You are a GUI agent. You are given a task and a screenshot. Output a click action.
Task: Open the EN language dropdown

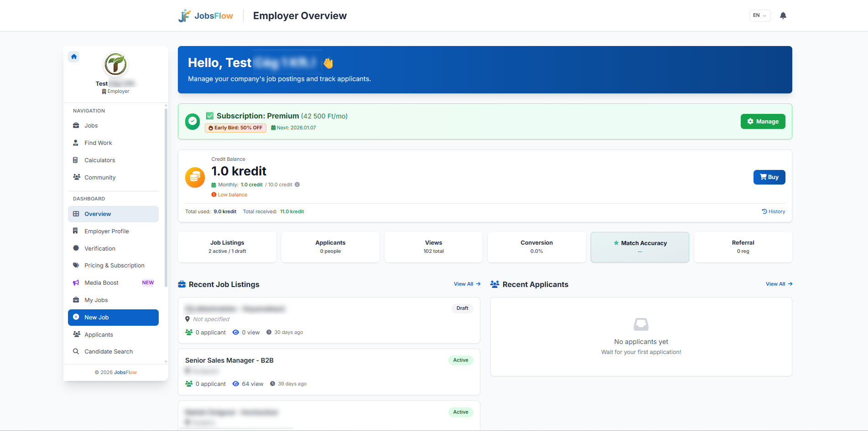(759, 15)
